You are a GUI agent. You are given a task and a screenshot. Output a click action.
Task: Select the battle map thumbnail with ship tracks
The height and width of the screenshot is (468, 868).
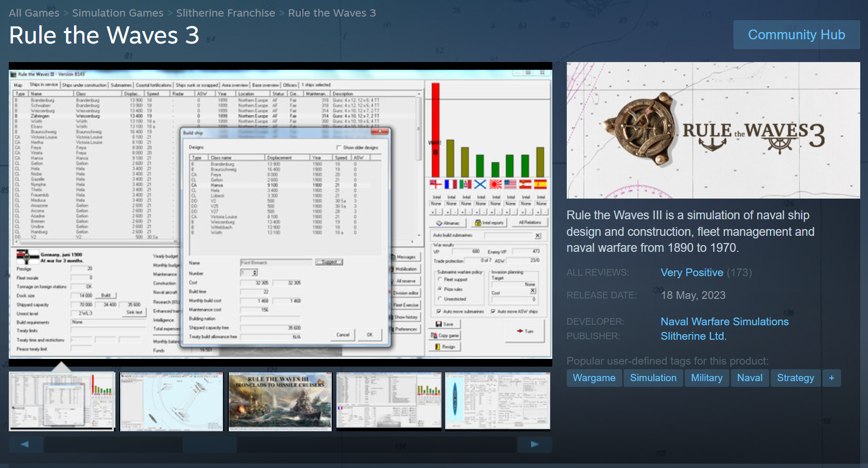coord(171,401)
